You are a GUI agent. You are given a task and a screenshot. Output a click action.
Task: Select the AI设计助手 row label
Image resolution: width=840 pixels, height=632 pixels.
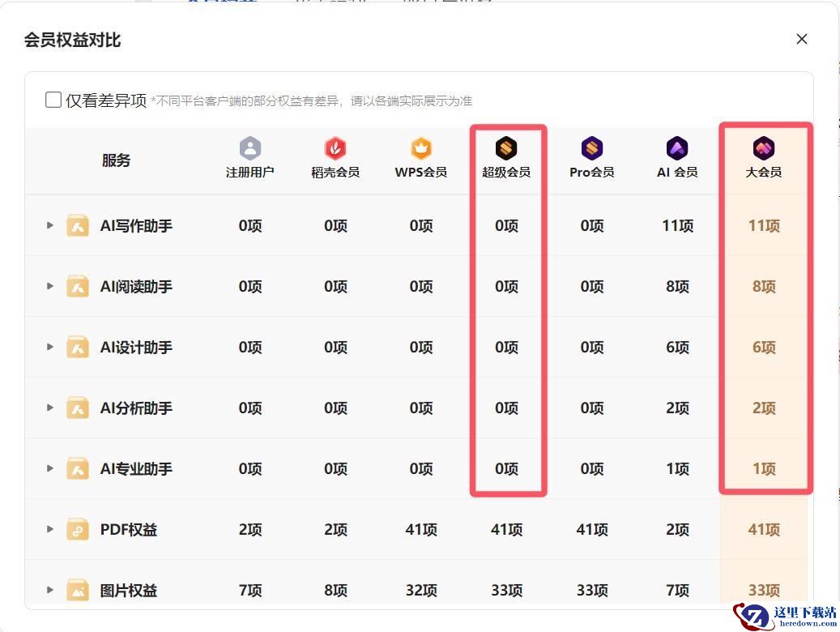point(136,348)
